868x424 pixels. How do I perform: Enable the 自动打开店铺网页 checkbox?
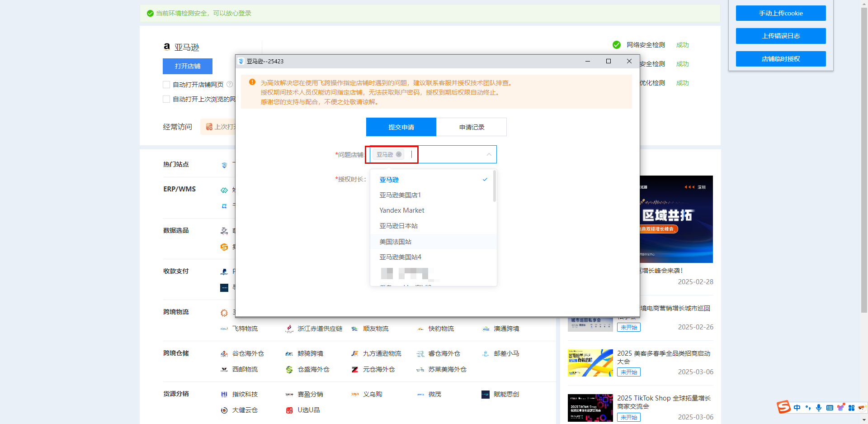[166, 85]
